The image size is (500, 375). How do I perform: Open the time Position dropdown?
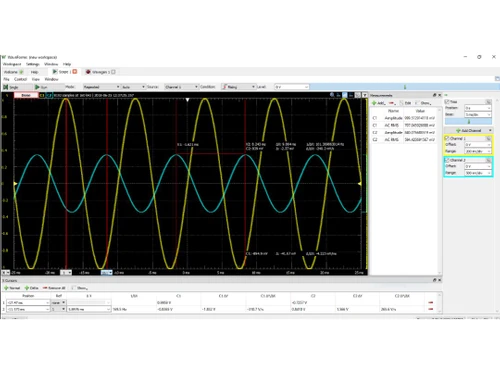pyautogui.click(x=478, y=108)
